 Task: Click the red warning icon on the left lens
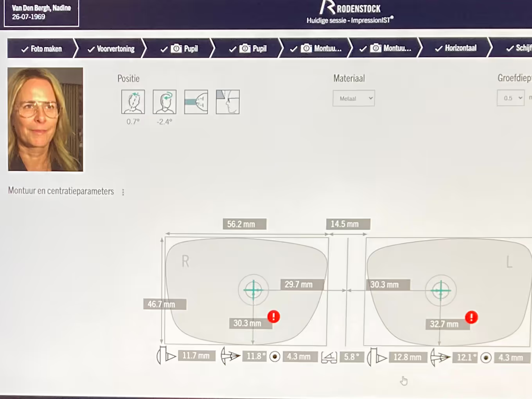tap(471, 317)
